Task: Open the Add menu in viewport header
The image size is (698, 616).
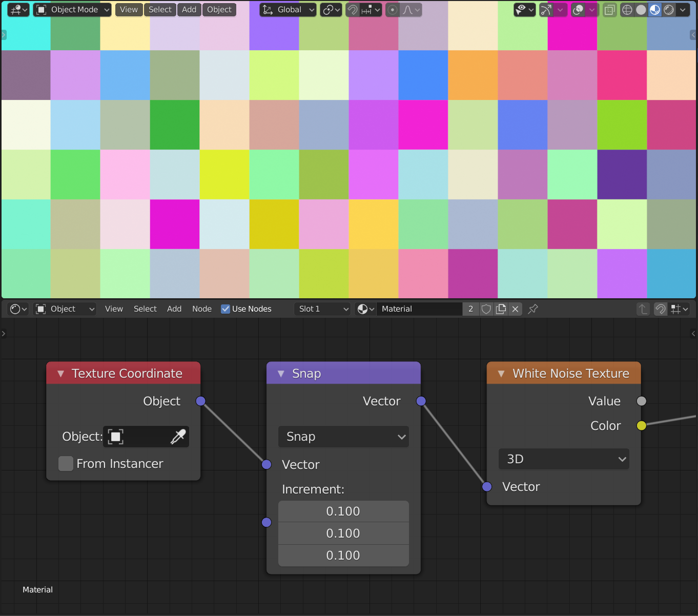Action: tap(189, 10)
